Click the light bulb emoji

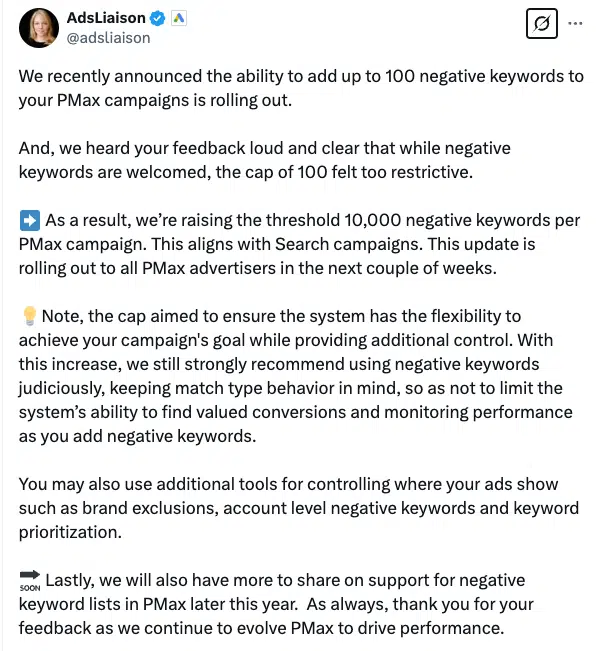pos(29,316)
